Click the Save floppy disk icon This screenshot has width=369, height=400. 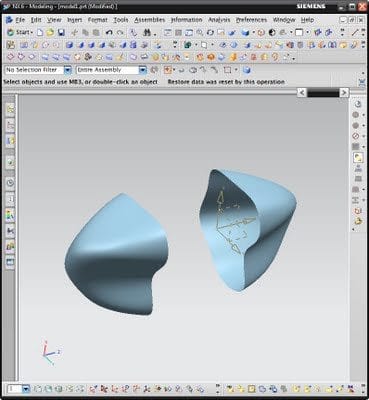(x=61, y=32)
